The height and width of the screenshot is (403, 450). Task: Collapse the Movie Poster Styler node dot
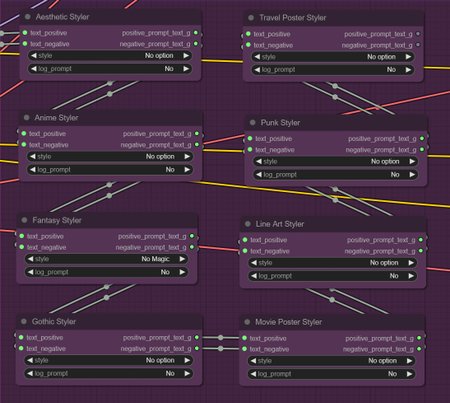[x=247, y=322]
